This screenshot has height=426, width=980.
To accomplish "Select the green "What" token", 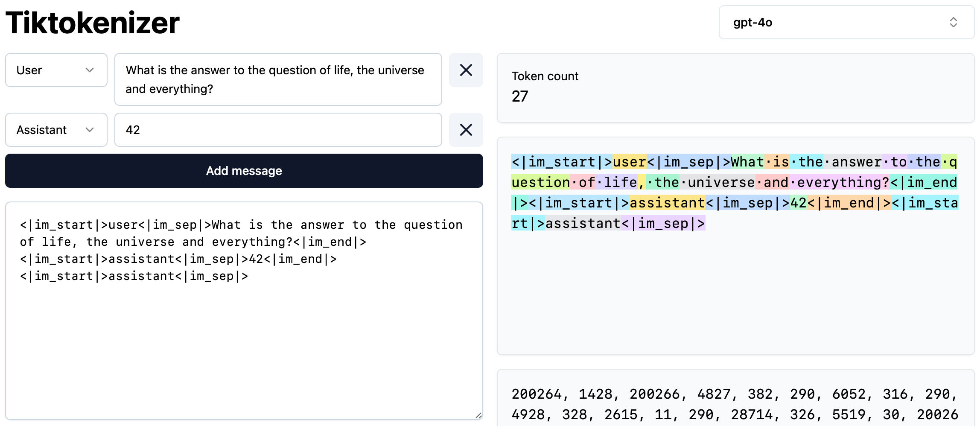I will pyautogui.click(x=747, y=162).
